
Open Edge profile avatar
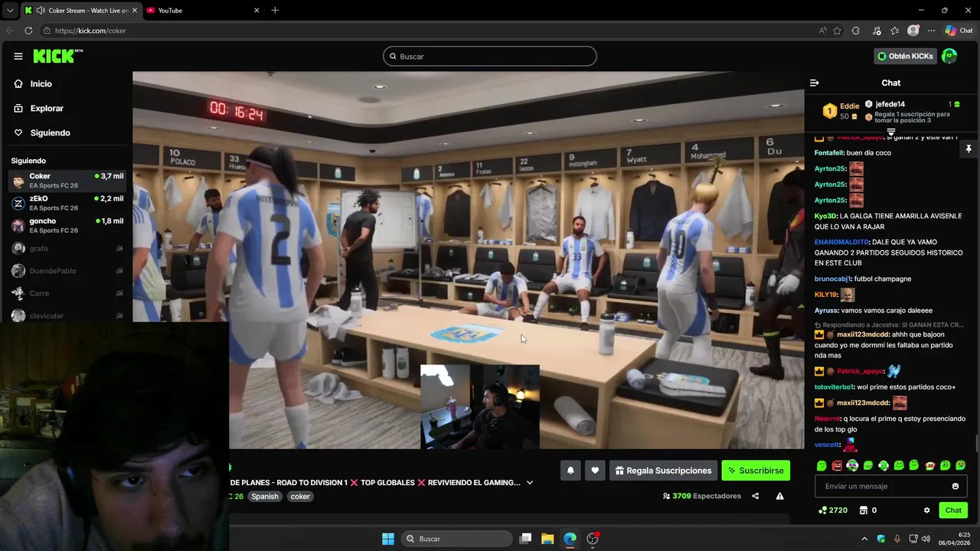913,31
